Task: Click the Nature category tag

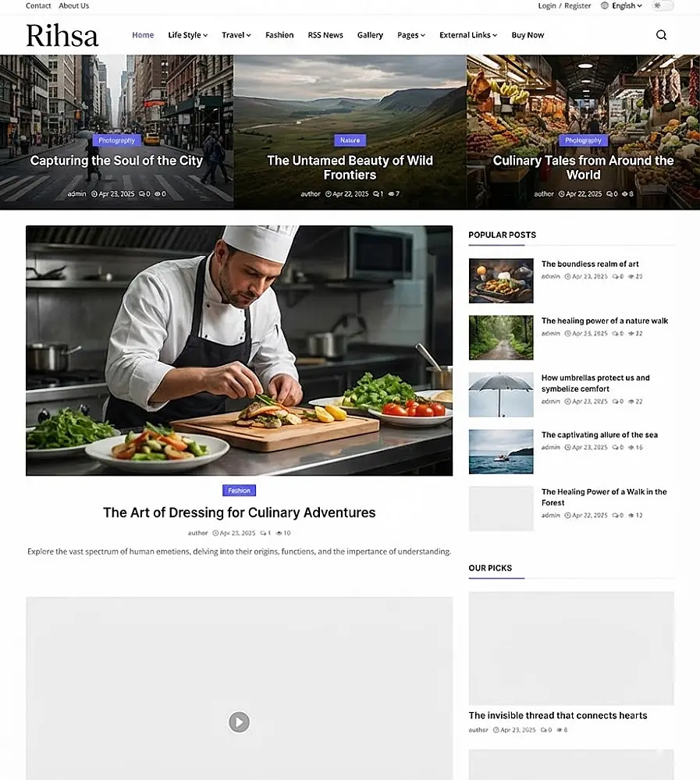Action: tap(350, 140)
